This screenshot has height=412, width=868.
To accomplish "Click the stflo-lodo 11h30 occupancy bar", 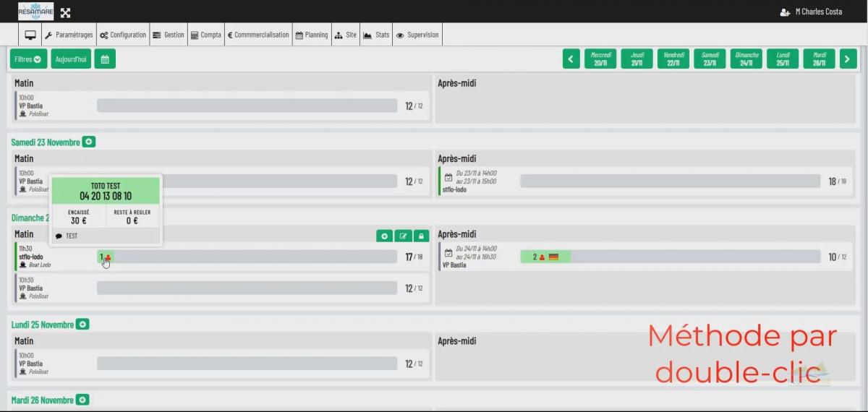I will [x=247, y=257].
